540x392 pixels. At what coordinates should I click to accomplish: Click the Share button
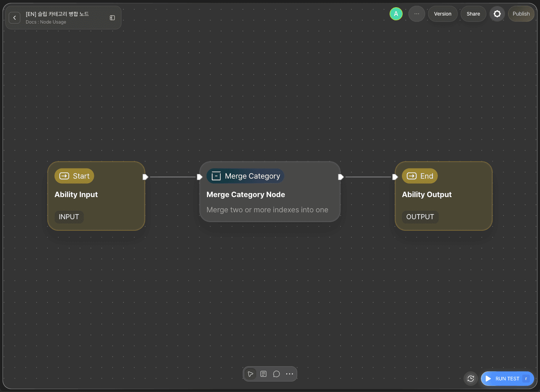473,14
